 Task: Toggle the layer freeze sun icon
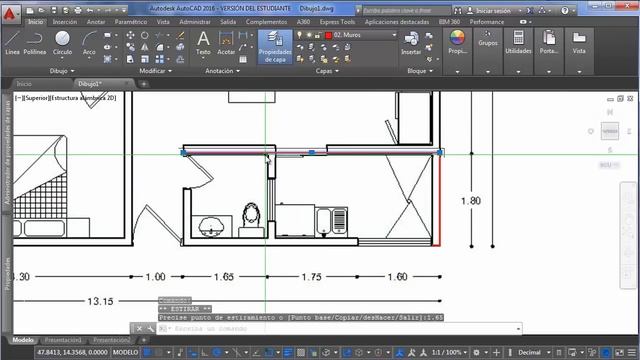309,35
